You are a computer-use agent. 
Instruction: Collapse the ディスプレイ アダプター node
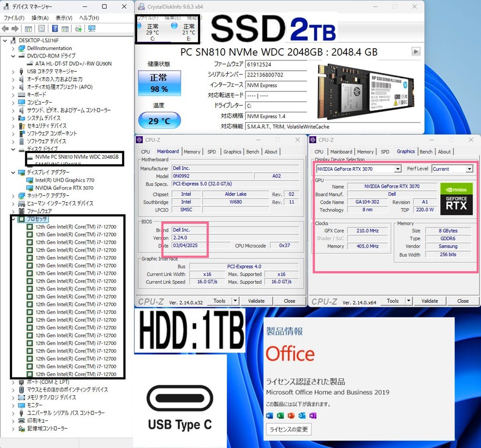click(13, 172)
